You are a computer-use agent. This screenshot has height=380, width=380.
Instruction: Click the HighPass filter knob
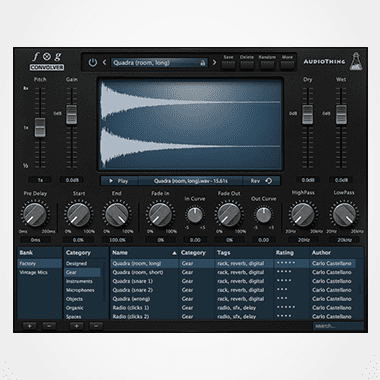click(x=303, y=215)
